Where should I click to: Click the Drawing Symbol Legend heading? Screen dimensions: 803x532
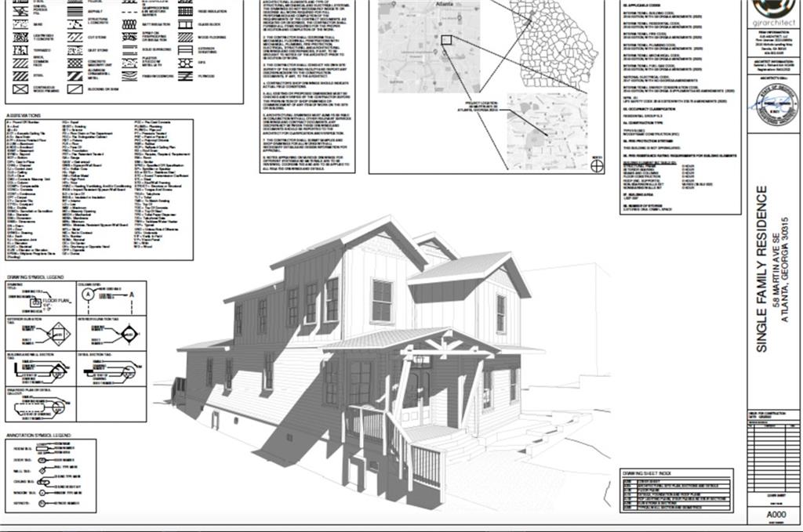[x=35, y=277]
